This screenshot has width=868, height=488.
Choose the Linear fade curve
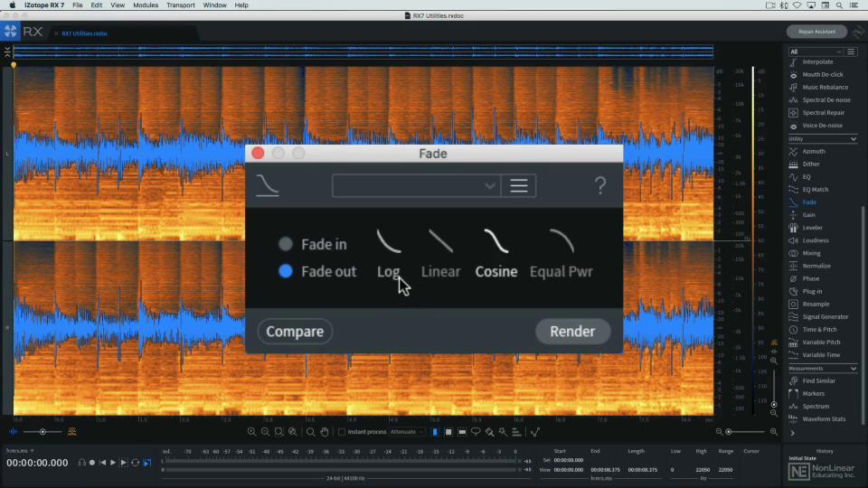tap(440, 254)
